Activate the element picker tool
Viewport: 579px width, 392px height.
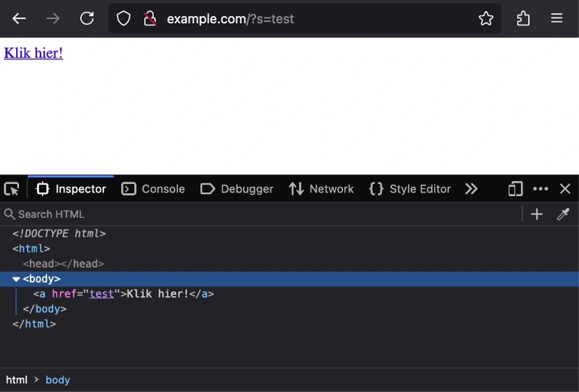tap(12, 189)
